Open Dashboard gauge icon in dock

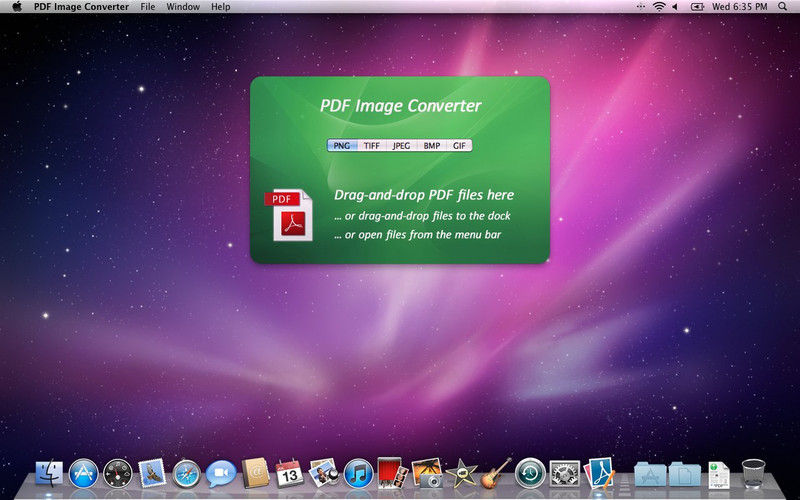pyautogui.click(x=117, y=473)
